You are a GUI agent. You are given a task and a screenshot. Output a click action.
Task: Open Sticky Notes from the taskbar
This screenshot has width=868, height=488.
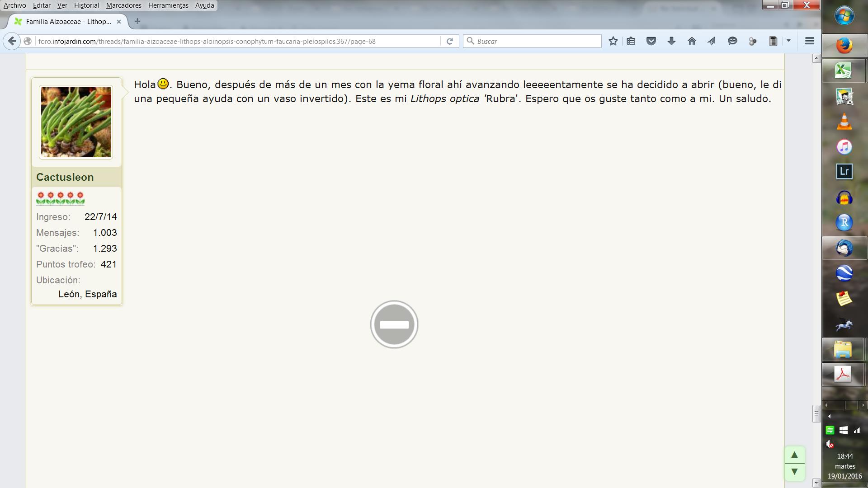point(844,298)
